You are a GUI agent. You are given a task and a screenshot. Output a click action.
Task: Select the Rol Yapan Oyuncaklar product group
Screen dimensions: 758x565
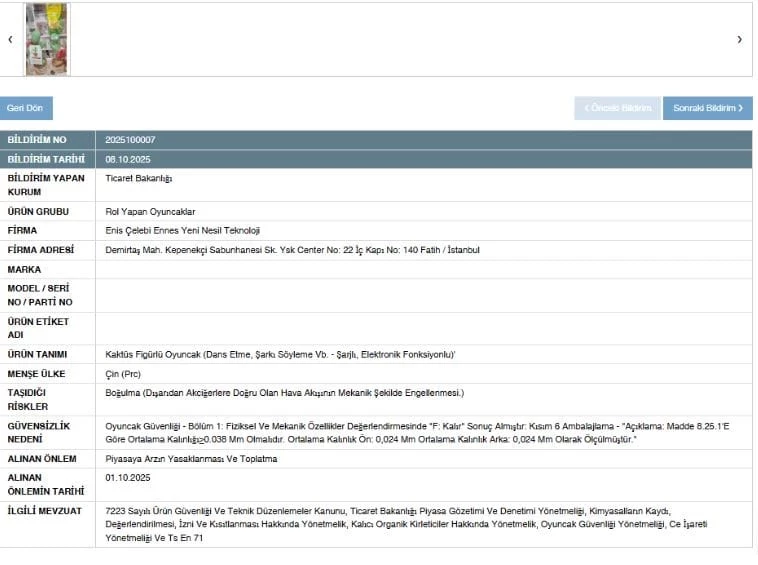pyautogui.click(x=148, y=211)
